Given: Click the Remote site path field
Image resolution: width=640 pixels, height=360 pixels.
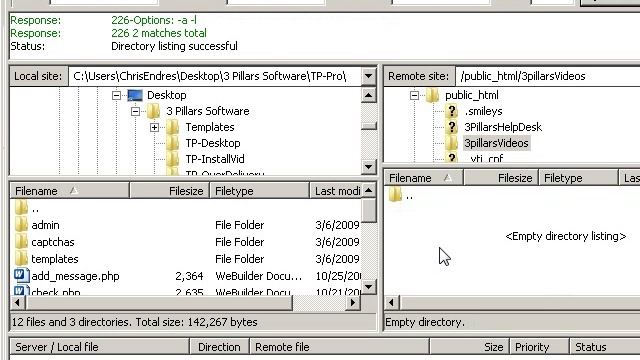Looking at the screenshot, I should click(x=547, y=76).
